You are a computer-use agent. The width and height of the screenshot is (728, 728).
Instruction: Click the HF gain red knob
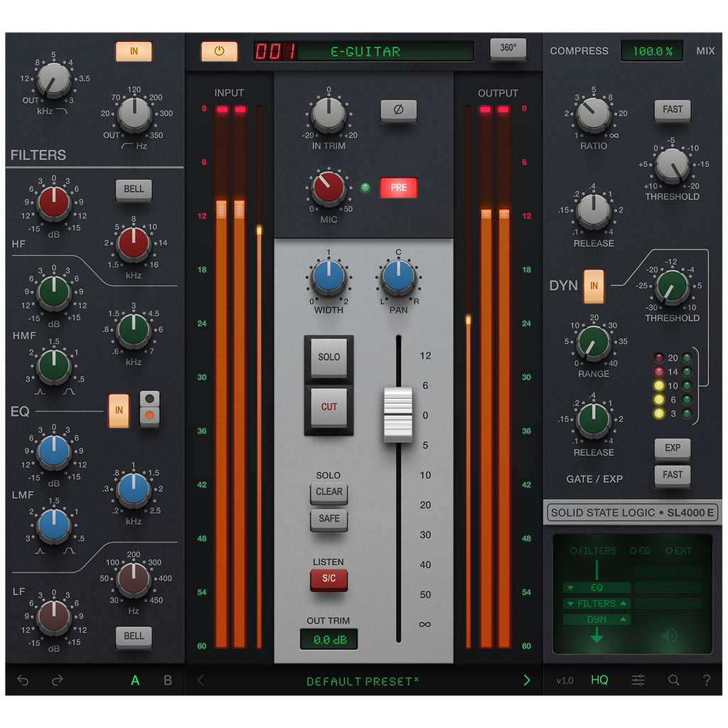click(x=54, y=203)
